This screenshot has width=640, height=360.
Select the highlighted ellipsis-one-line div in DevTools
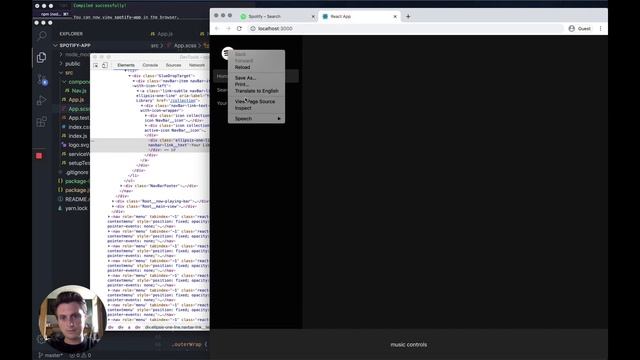[150, 145]
